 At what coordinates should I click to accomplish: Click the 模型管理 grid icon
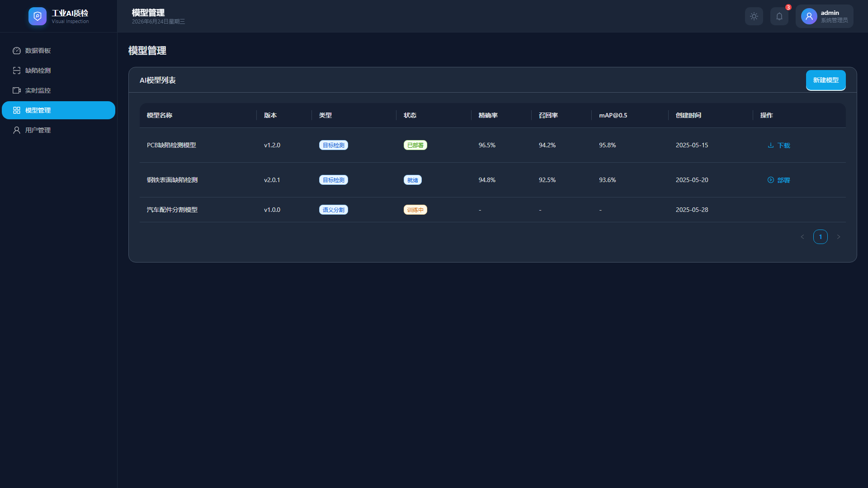click(x=17, y=110)
